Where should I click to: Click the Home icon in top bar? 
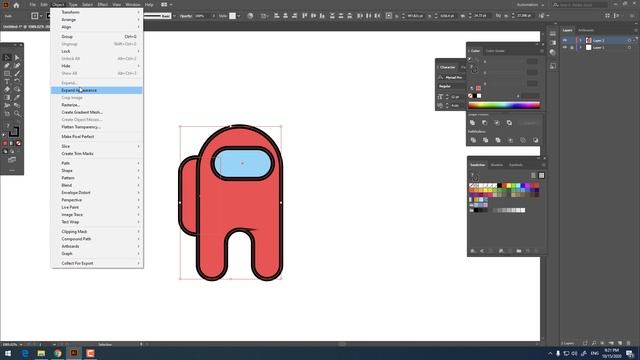tap(16, 5)
